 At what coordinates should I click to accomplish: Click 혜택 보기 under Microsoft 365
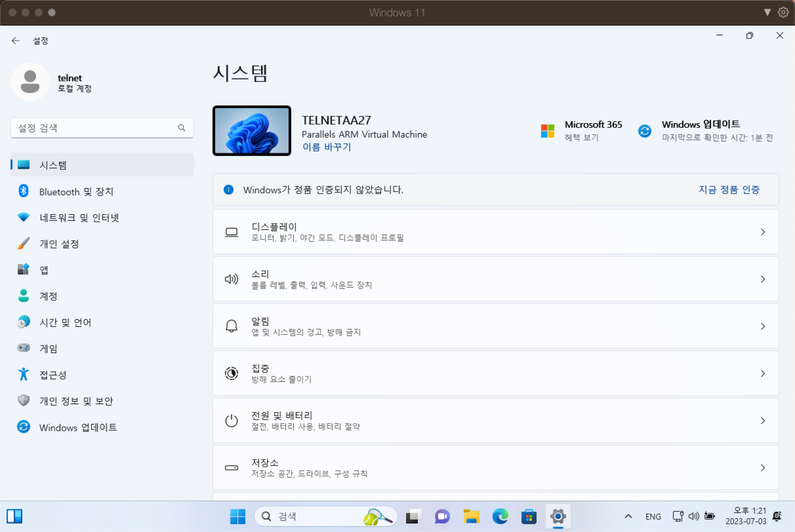click(581, 137)
